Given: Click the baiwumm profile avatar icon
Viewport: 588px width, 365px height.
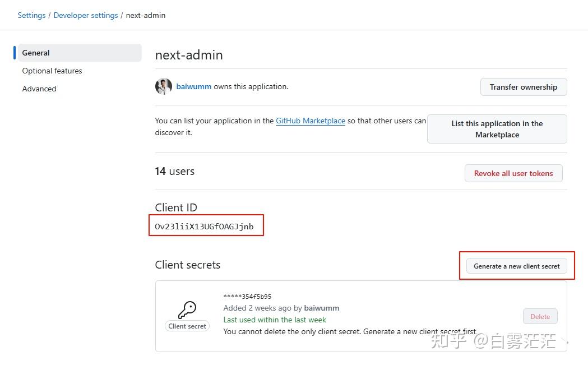Looking at the screenshot, I should click(x=163, y=87).
